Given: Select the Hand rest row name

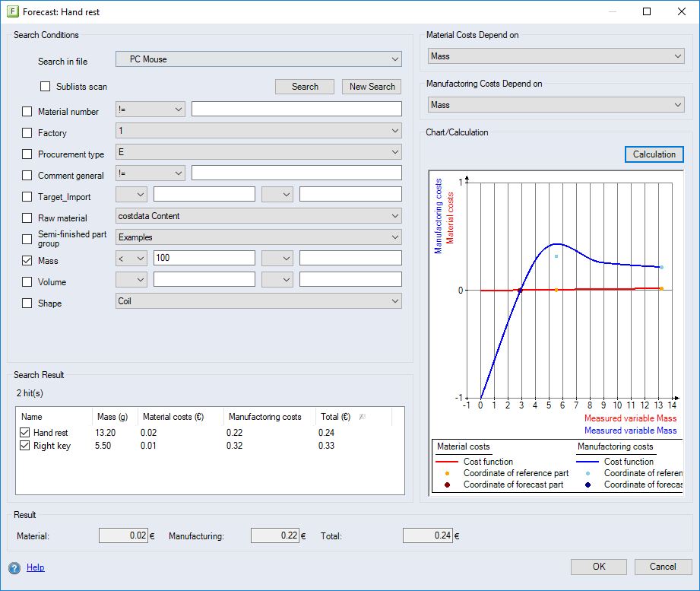Looking at the screenshot, I should (50, 433).
